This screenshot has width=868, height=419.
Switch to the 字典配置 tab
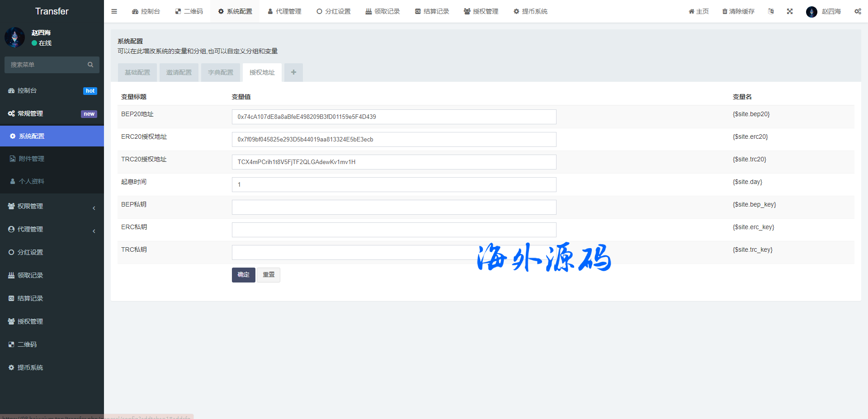[x=221, y=72]
